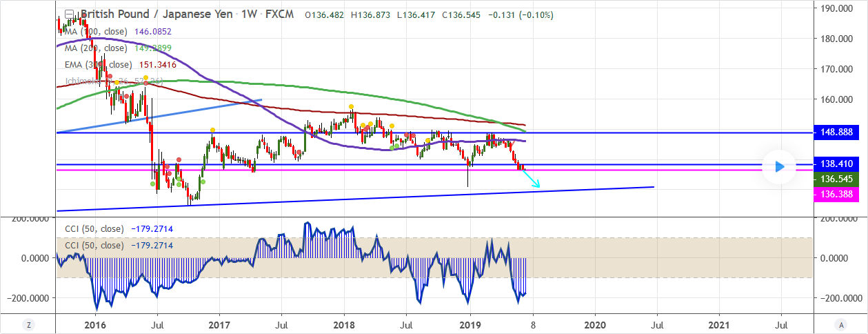
Task: Select the light blue rising trend line segment
Action: (x=159, y=115)
